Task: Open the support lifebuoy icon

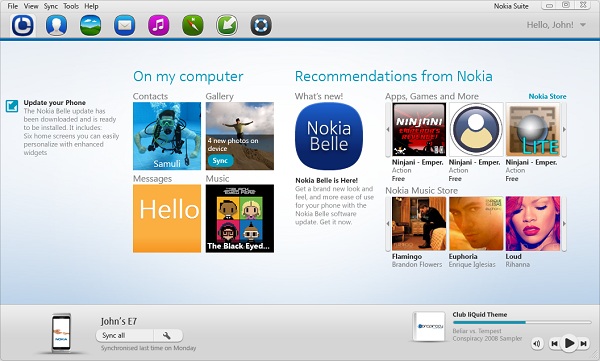Action: click(x=261, y=25)
